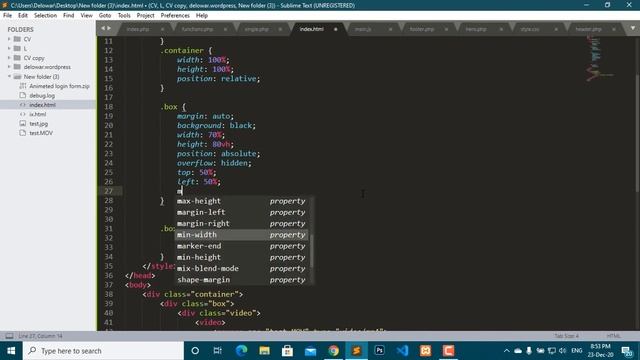Switch to the hero.php tab
The image size is (640, 360).
tap(476, 29)
